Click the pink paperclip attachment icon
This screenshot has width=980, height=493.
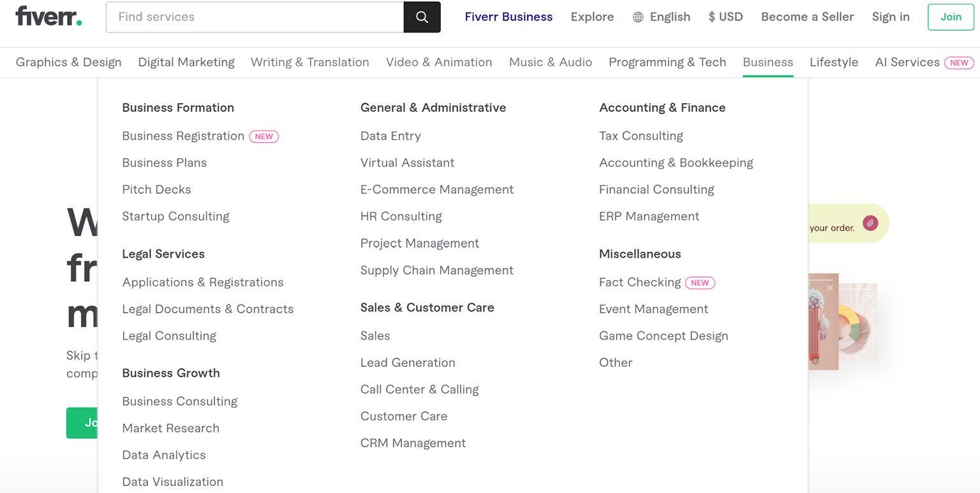pyautogui.click(x=870, y=223)
